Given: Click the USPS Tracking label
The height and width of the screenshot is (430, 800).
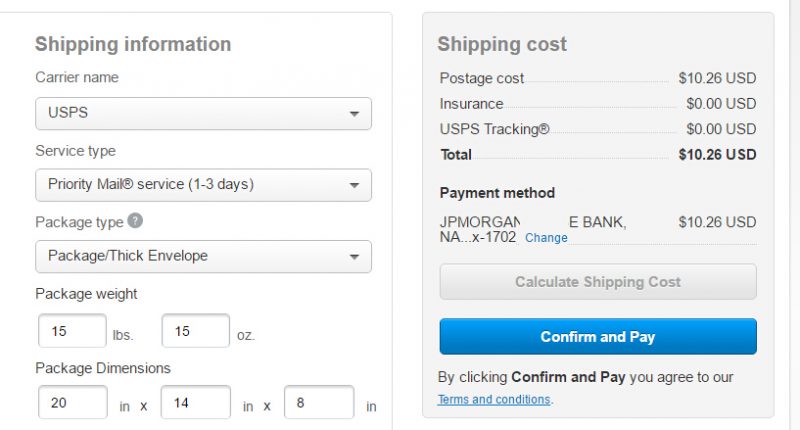Looking at the screenshot, I should pyautogui.click(x=494, y=129).
